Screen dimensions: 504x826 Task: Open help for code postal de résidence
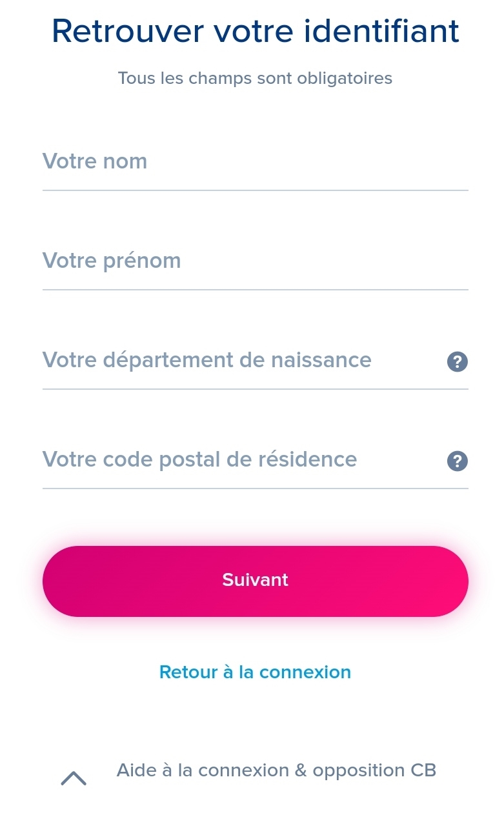click(x=457, y=461)
